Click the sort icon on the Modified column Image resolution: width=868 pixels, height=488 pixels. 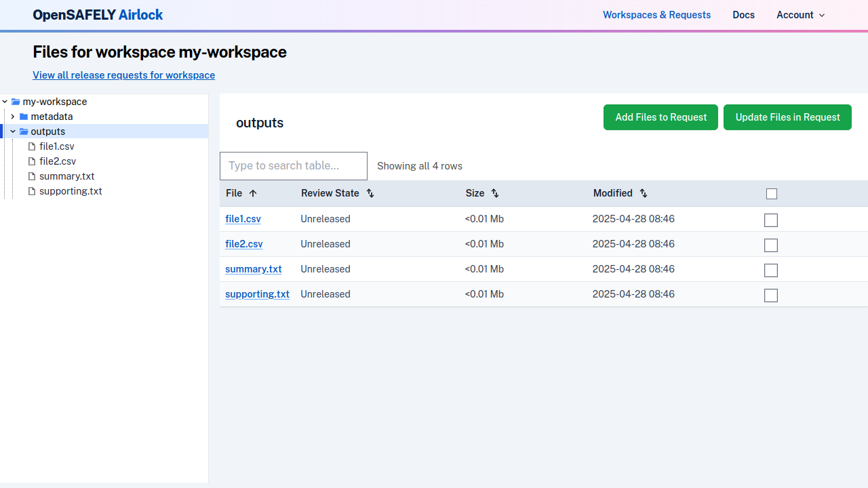pos(643,193)
